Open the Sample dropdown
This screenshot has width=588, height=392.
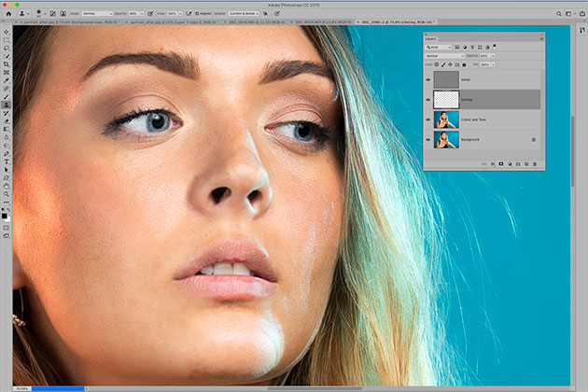244,13
